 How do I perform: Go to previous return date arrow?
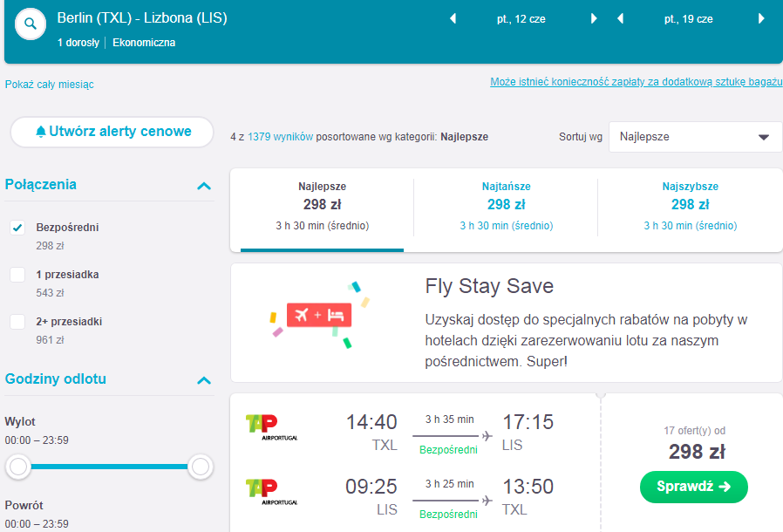[620, 19]
